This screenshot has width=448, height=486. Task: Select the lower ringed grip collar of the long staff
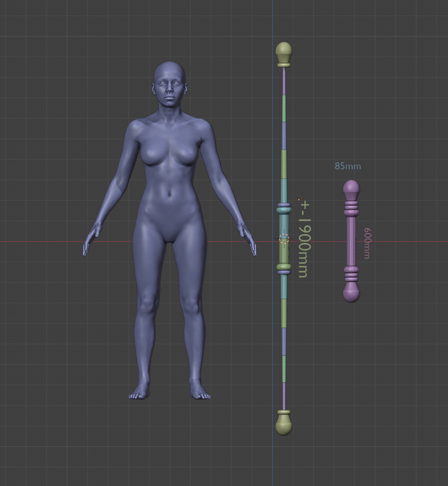coord(284,268)
